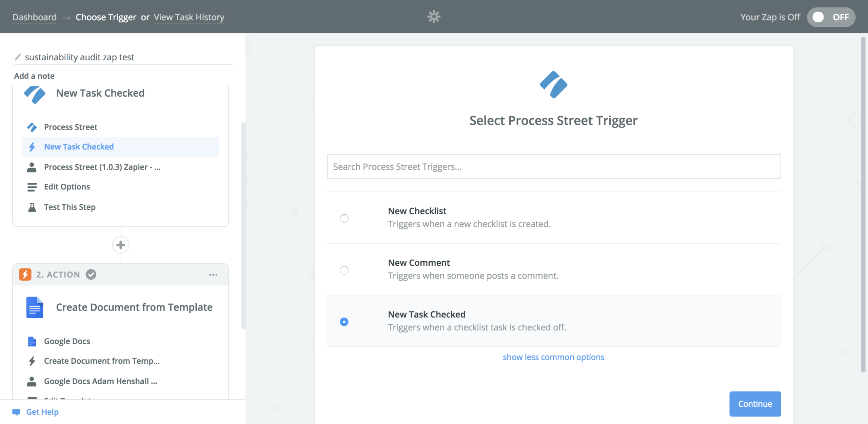The image size is (868, 424).
Task: Click the Test This Step beaker icon
Action: click(31, 207)
